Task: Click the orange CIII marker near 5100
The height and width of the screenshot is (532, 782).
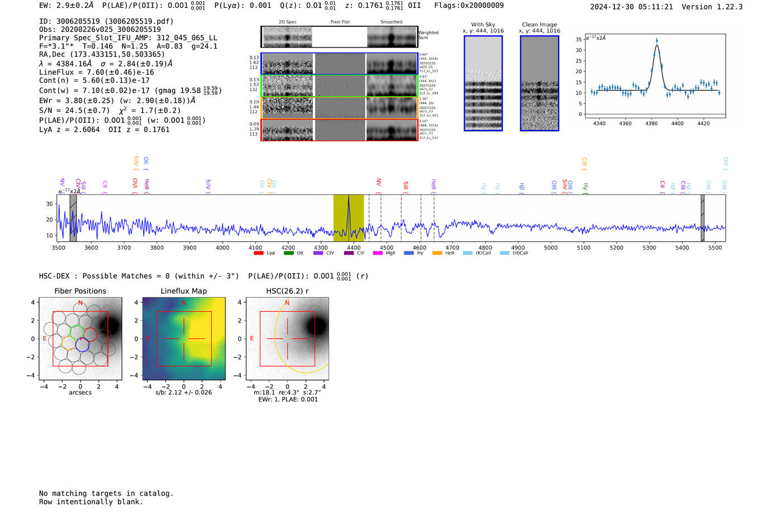Action: pyautogui.click(x=584, y=164)
